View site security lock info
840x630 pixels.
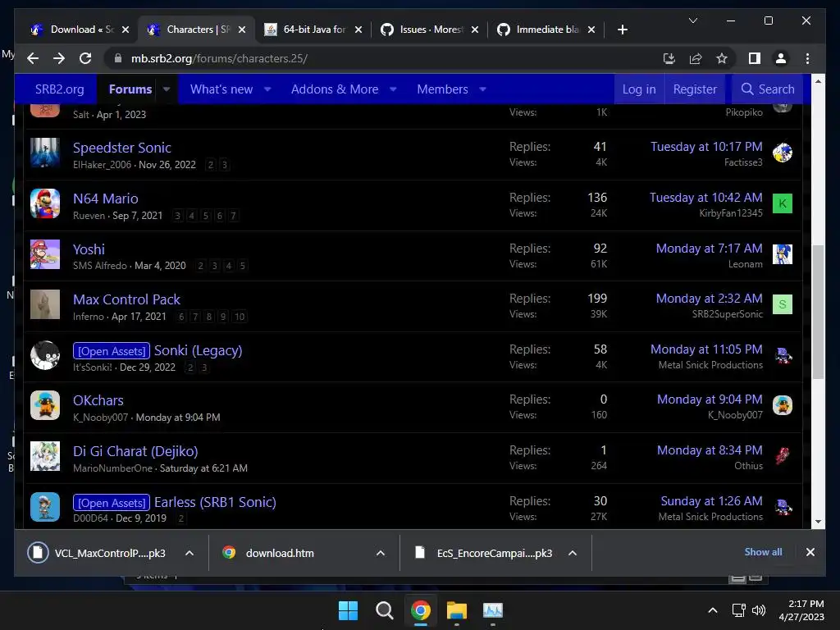tap(118, 58)
